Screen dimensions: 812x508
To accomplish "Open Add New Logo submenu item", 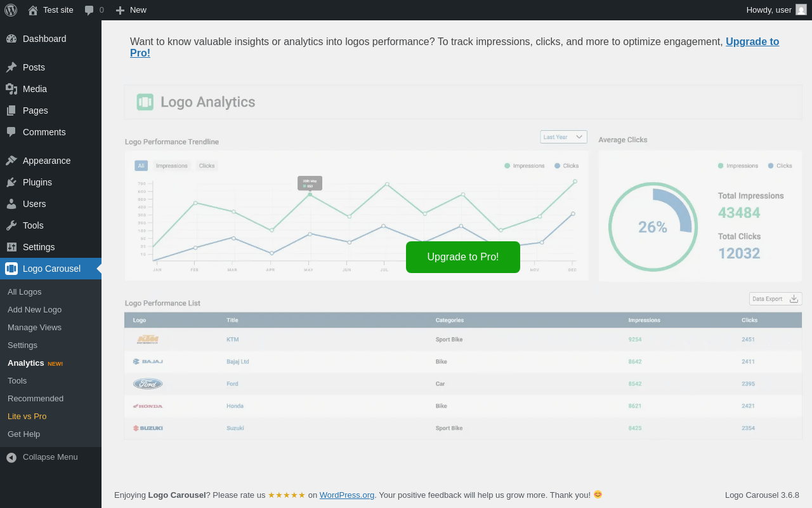I will [x=35, y=310].
